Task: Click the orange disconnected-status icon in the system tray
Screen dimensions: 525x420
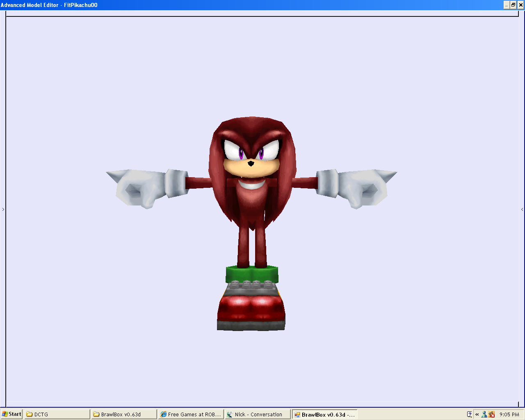Action: click(x=491, y=414)
